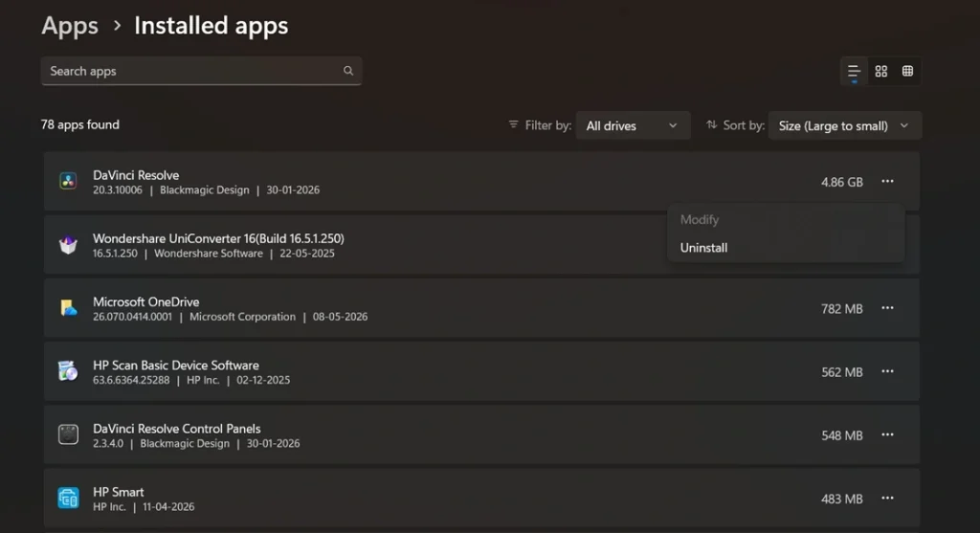Select the Wondershare UniConverter 16 app name
The height and width of the screenshot is (533, 980).
(x=218, y=238)
